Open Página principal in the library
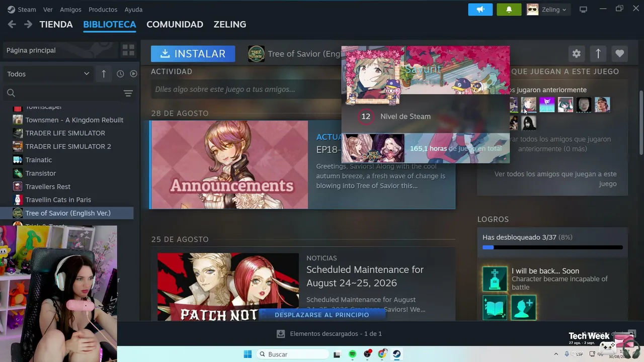Viewport: 644px width, 362px height. pyautogui.click(x=60, y=50)
